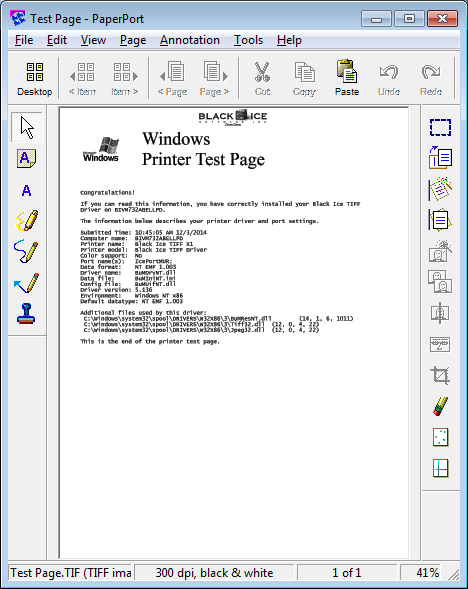Click the '1 of 1' page indicator
Screen dimensions: 468x589
346,573
